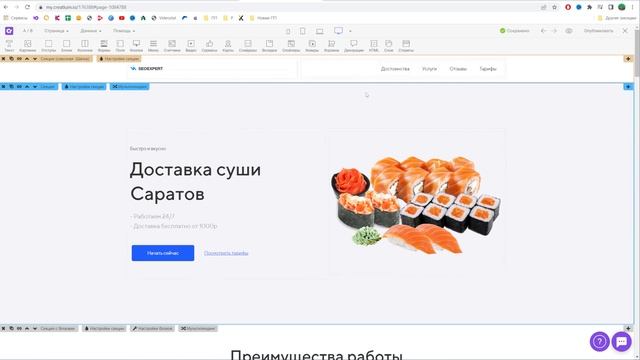This screenshot has width=640, height=360.
Task: Select the Счетчики counters tool
Action: pyautogui.click(x=172, y=45)
